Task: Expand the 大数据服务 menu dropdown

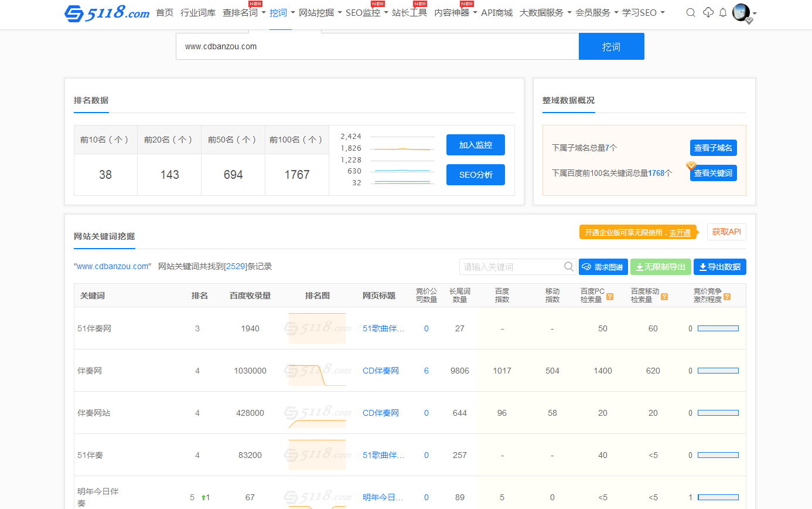Action: [569, 12]
